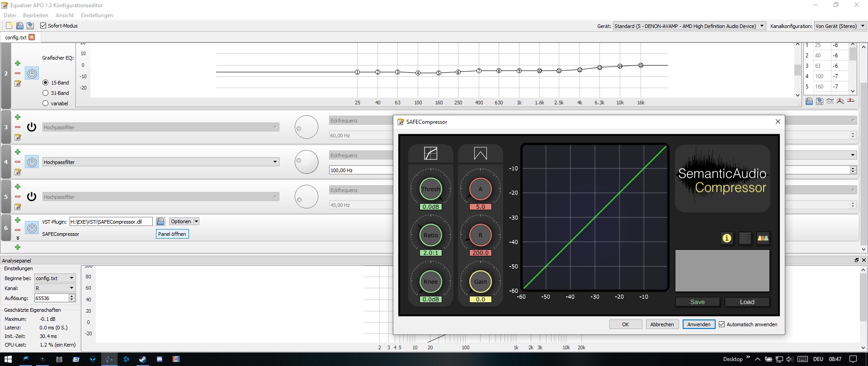Open the Gerät device dropdown
The width and height of the screenshot is (868, 366).
pos(689,26)
